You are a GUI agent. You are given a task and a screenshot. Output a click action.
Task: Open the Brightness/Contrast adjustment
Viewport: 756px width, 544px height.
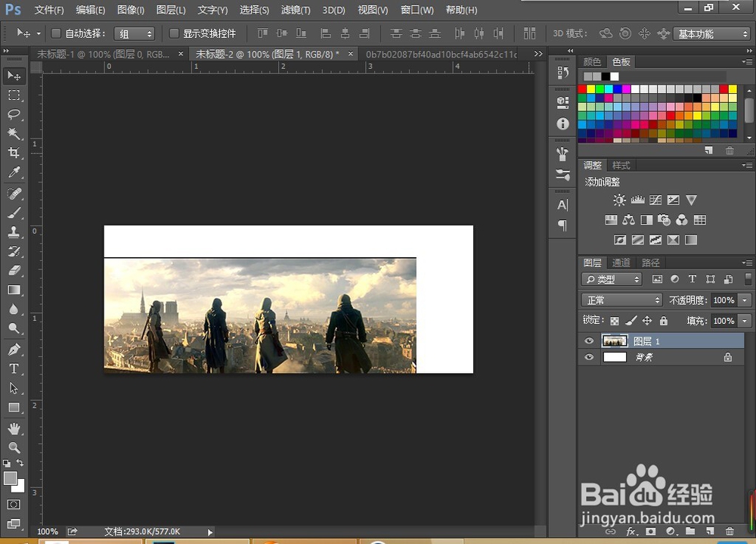pyautogui.click(x=619, y=200)
